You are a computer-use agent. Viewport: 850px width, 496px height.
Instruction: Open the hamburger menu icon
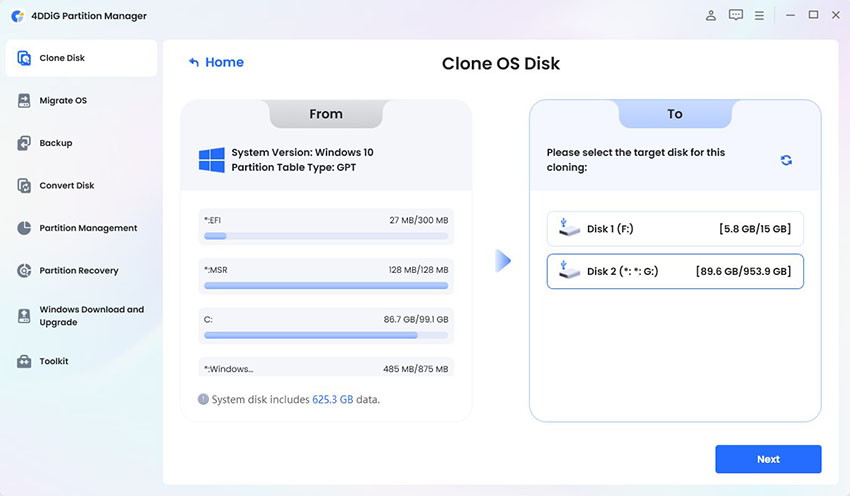(759, 16)
